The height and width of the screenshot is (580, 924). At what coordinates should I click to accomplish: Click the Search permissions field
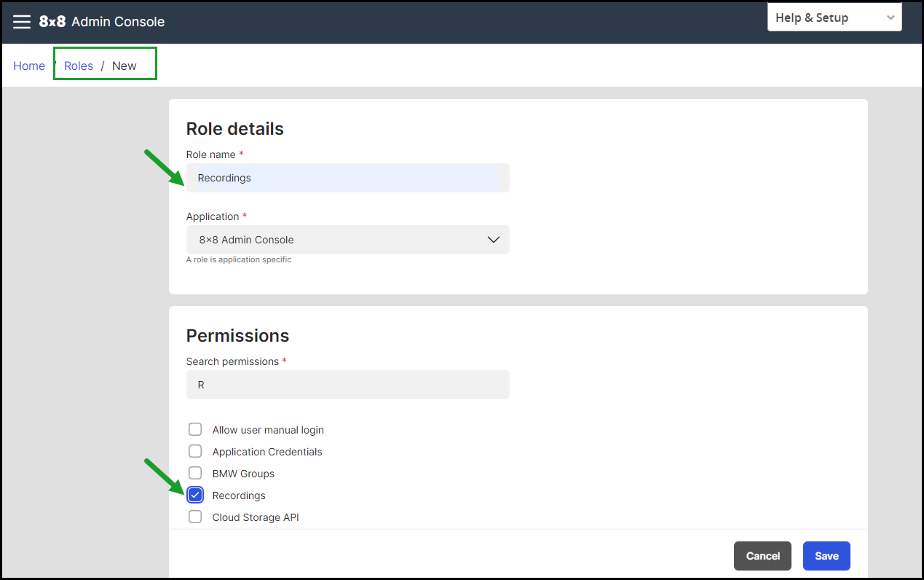pyautogui.click(x=348, y=385)
